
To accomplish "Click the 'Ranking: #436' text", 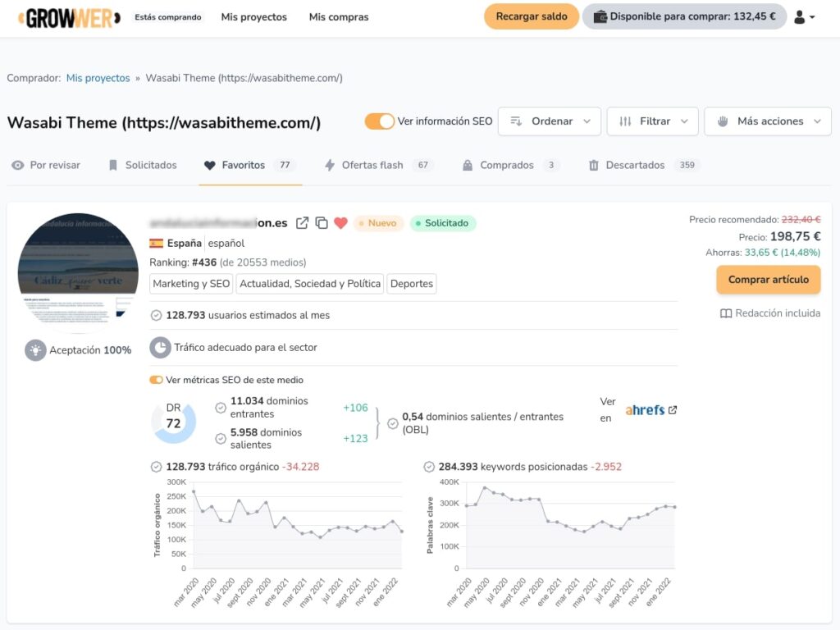I will [183, 262].
